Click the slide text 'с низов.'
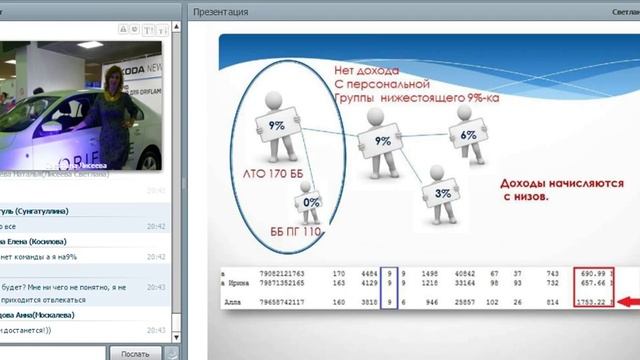 coord(526,197)
